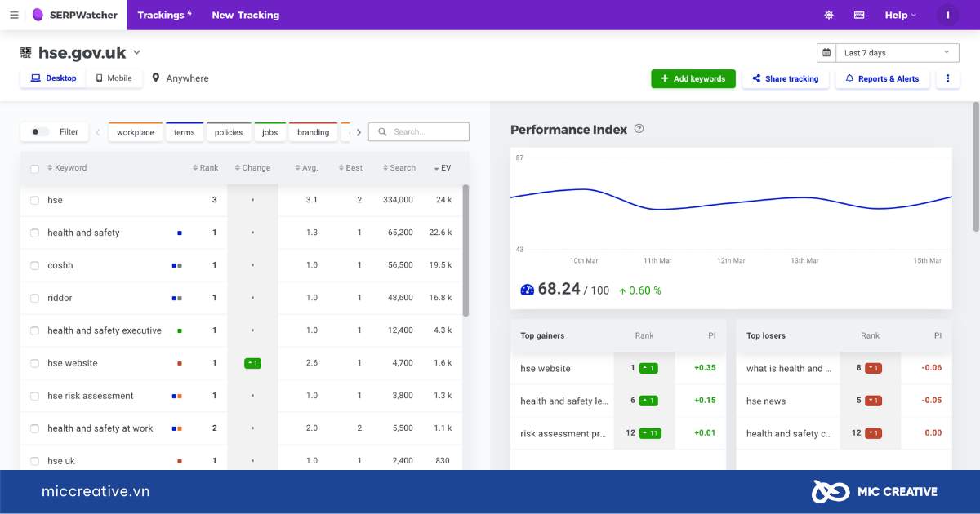The image size is (980, 514).
Task: Open the hse website top gainer row
Action: pyautogui.click(x=618, y=368)
